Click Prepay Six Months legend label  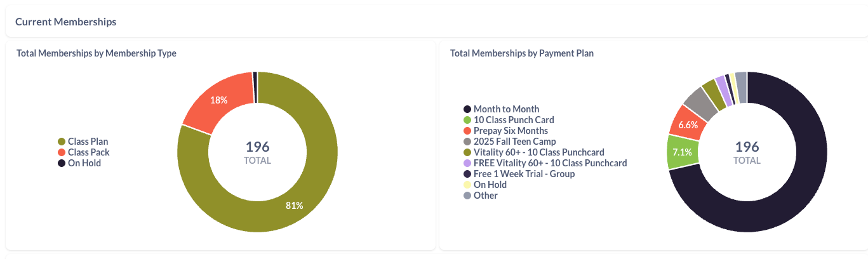coord(511,131)
